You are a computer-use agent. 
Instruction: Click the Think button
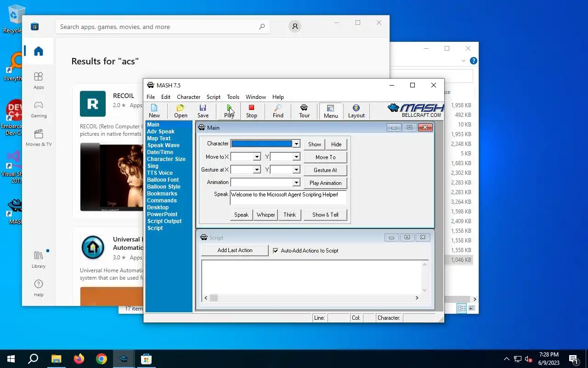tap(290, 215)
